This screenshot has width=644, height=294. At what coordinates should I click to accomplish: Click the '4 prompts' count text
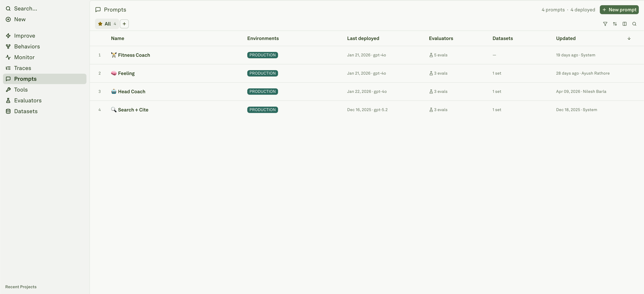pyautogui.click(x=553, y=10)
